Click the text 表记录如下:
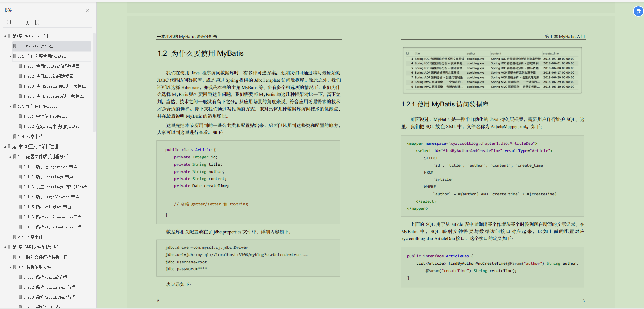644x309 pixels. pyautogui.click(x=179, y=284)
